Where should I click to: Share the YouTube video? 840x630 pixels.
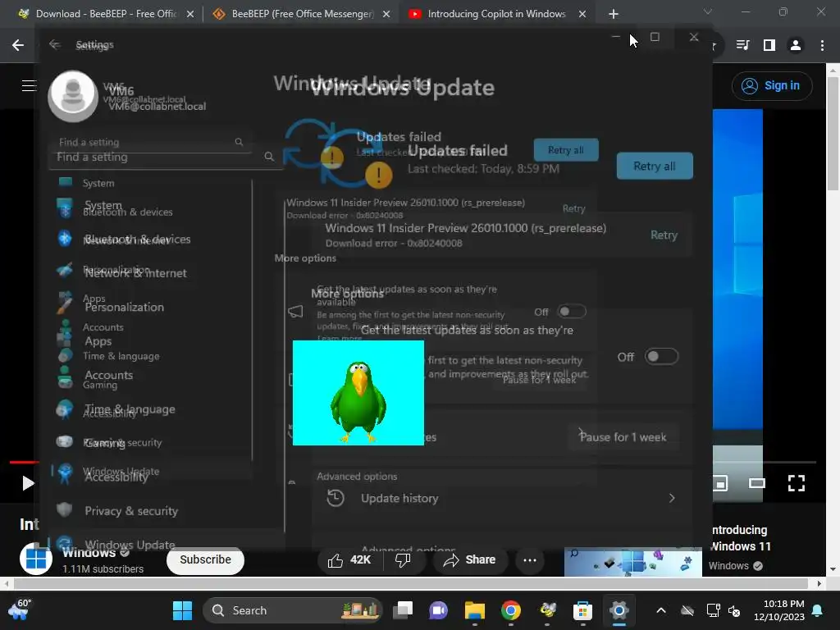click(468, 559)
